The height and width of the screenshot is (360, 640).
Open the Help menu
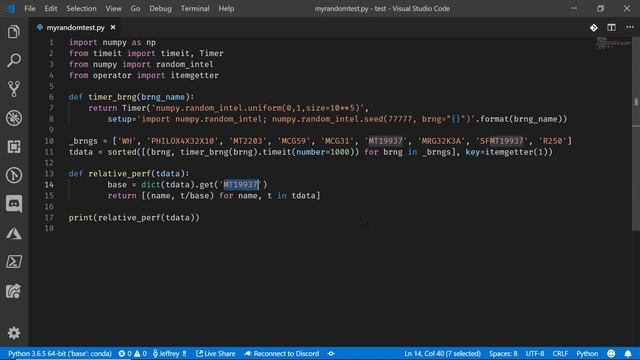click(x=226, y=9)
